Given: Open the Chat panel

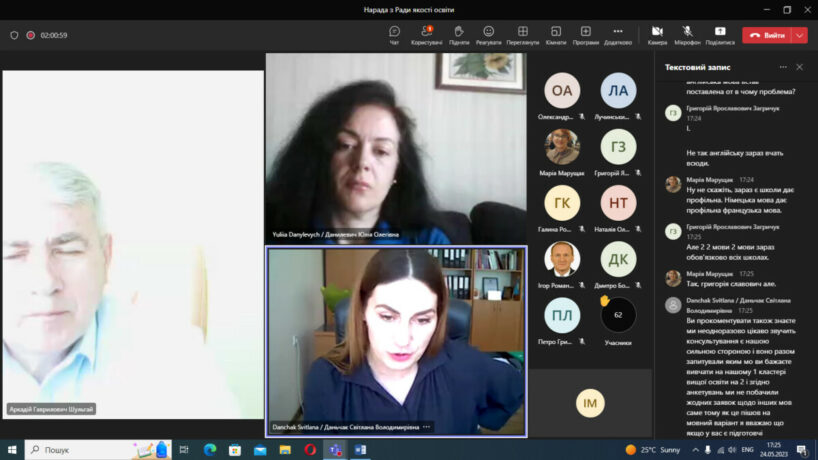Looking at the screenshot, I should [394, 35].
